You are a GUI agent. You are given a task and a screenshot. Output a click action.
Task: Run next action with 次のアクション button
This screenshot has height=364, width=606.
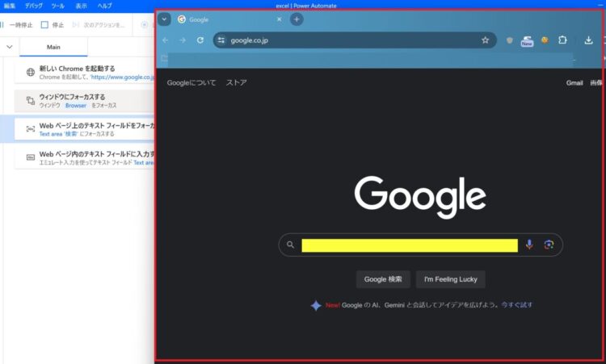tap(99, 25)
